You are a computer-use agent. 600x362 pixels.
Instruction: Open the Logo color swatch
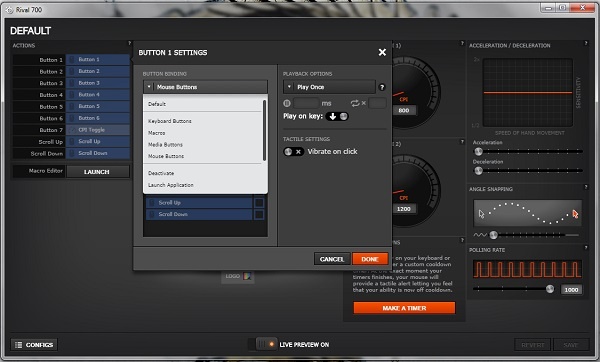point(247,276)
